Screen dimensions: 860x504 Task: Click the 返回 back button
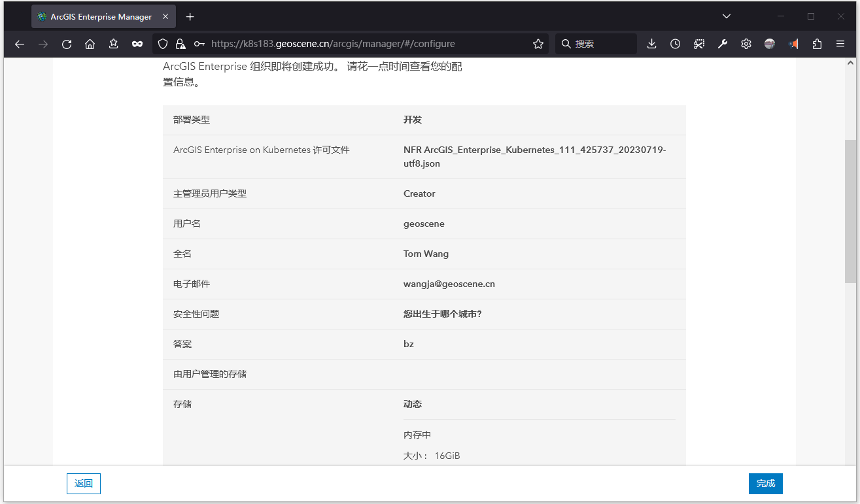click(84, 484)
